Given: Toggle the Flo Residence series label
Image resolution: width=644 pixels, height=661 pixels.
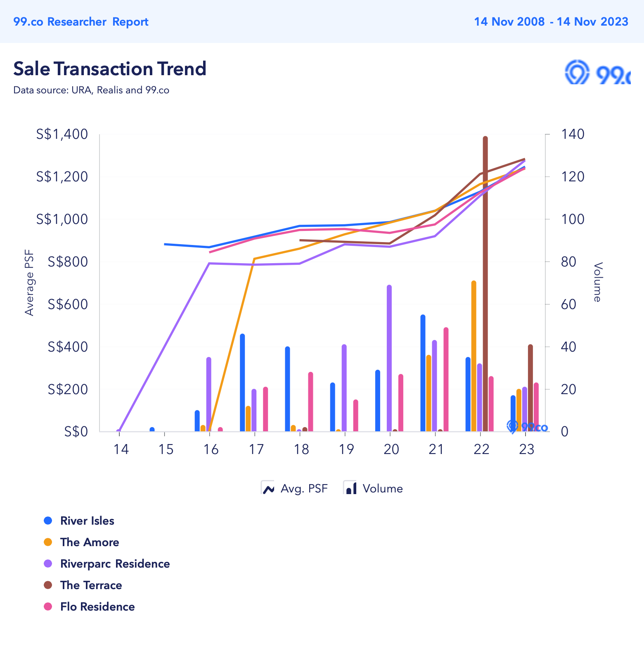Looking at the screenshot, I should click(x=97, y=606).
